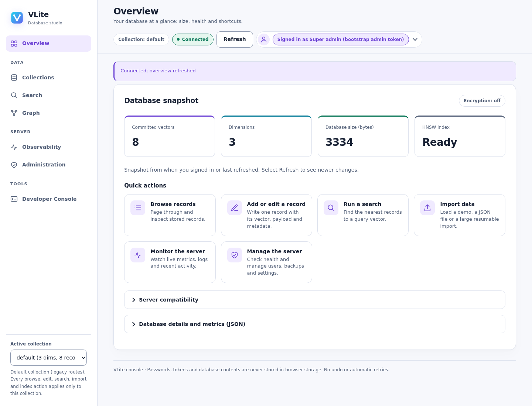This screenshot has height=406, width=532.
Task: Expand Database details and metrics (JSON)
Action: (x=315, y=324)
